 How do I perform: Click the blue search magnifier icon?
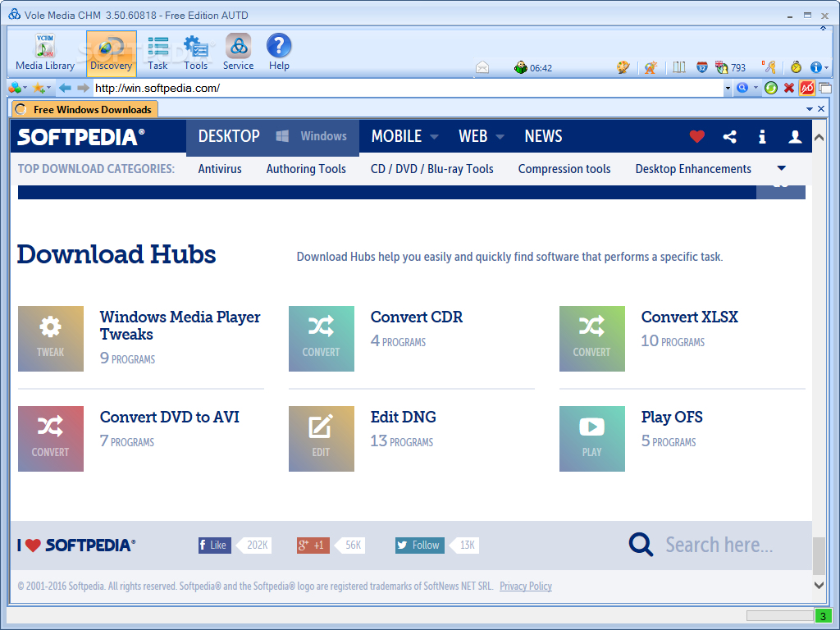click(x=742, y=88)
